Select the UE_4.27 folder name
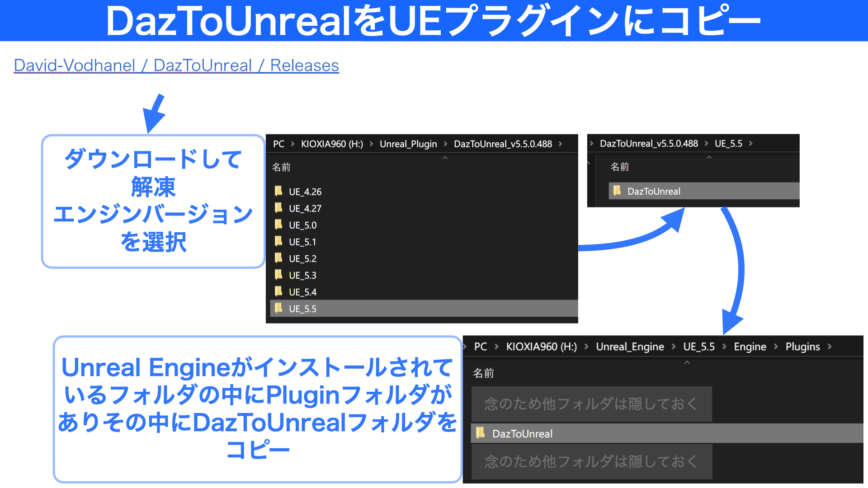The image size is (868, 488). tap(305, 208)
